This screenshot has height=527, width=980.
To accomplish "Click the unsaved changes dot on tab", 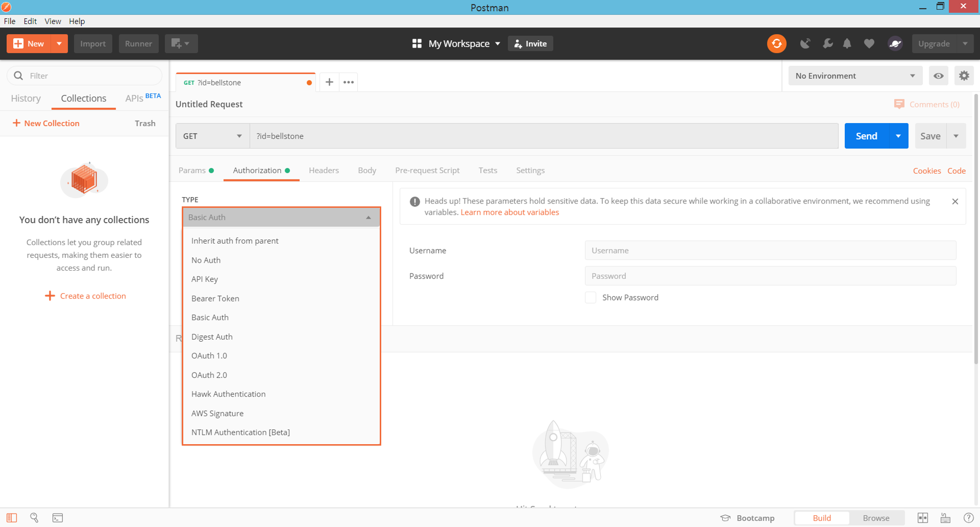I will [309, 82].
